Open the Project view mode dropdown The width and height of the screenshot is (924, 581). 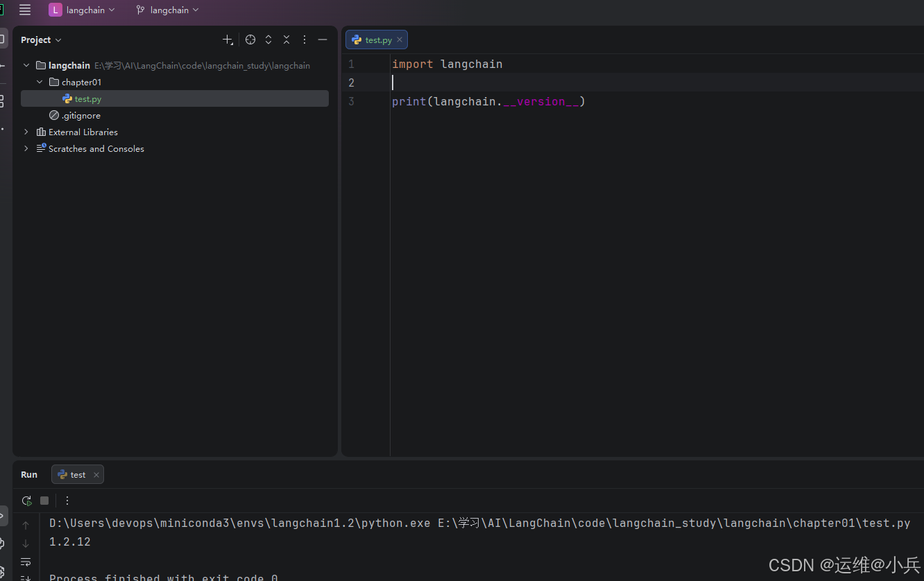(x=41, y=40)
